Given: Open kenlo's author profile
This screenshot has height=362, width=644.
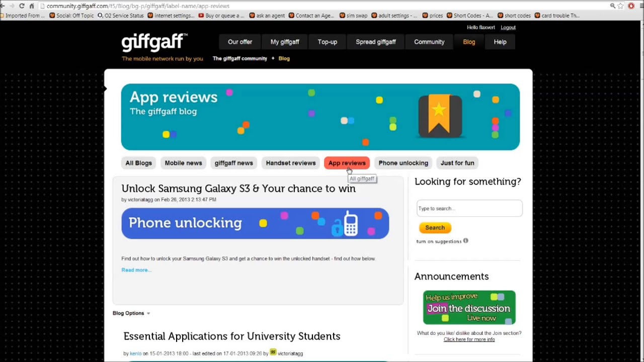Looking at the screenshot, I should [136, 353].
